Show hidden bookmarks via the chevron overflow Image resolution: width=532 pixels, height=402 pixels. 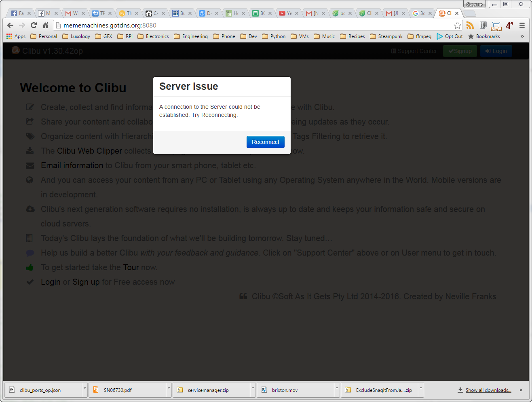[x=522, y=36]
